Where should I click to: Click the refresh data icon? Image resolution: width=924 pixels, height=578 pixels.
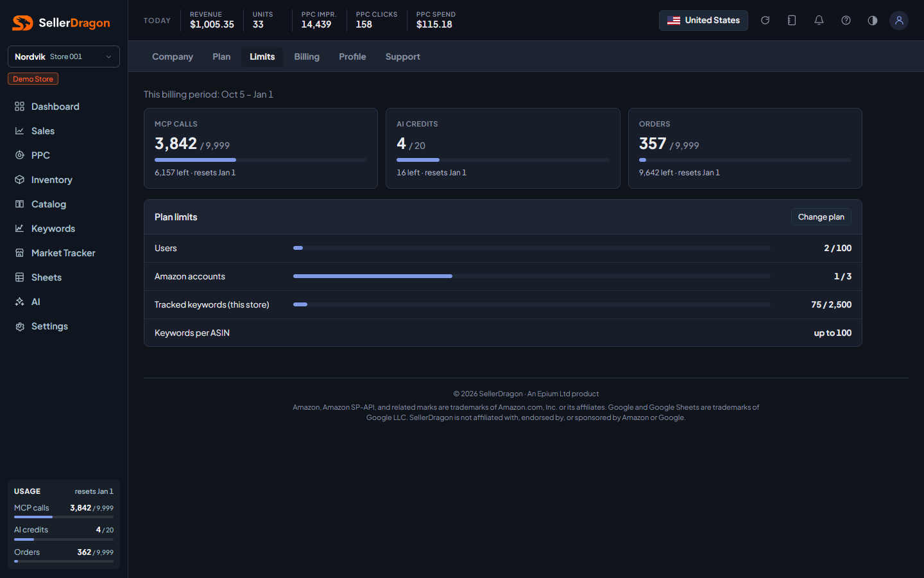(x=765, y=21)
